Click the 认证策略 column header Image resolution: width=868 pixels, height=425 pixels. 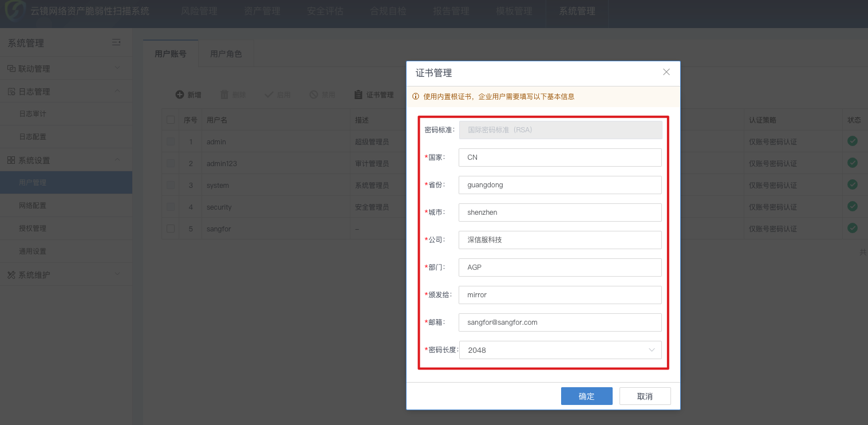point(763,120)
